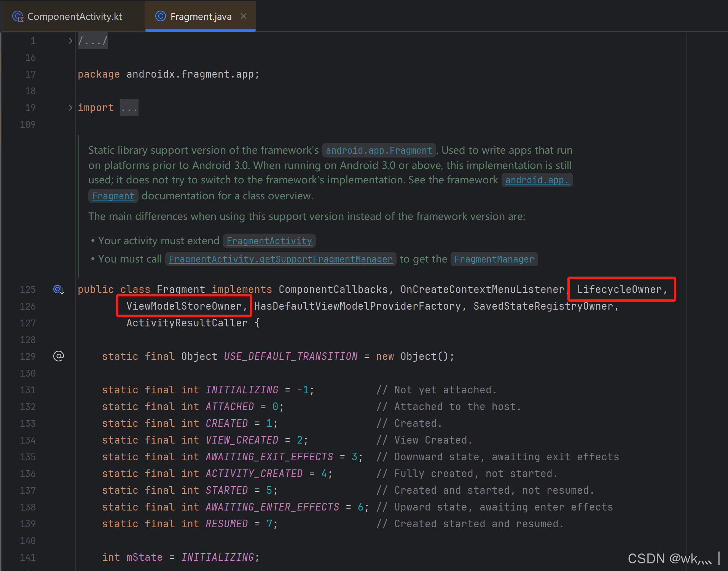Click the Kotlin class icon on ComponentActivity.kt tab

coord(17,16)
